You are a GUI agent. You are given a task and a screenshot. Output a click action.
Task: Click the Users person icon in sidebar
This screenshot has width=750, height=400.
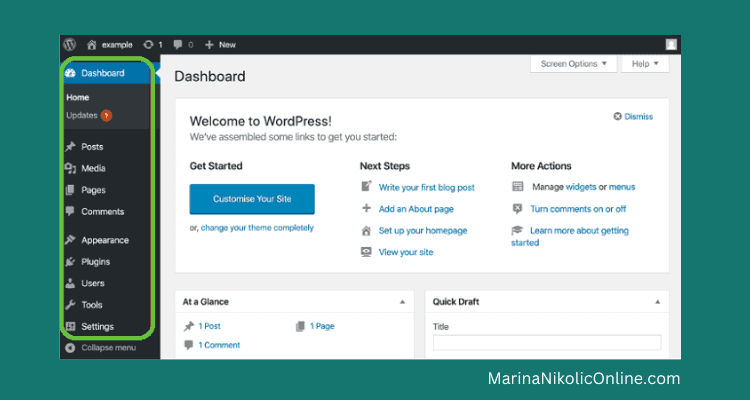70,283
